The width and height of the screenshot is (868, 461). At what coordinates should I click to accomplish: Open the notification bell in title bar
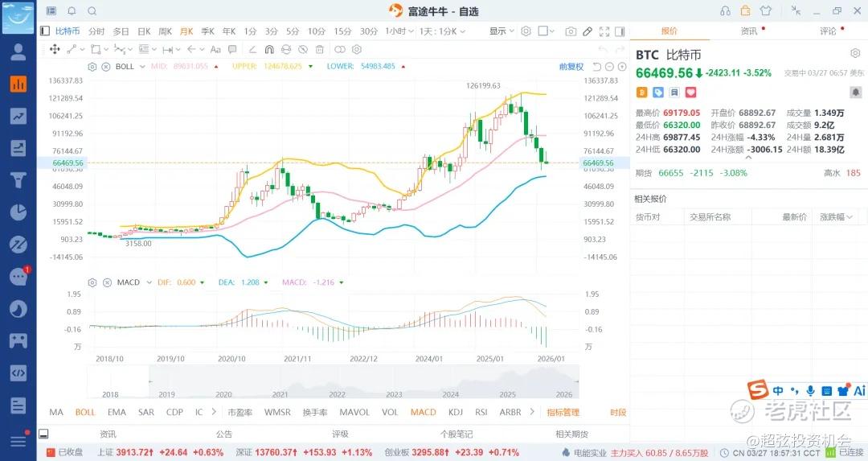pos(72,11)
